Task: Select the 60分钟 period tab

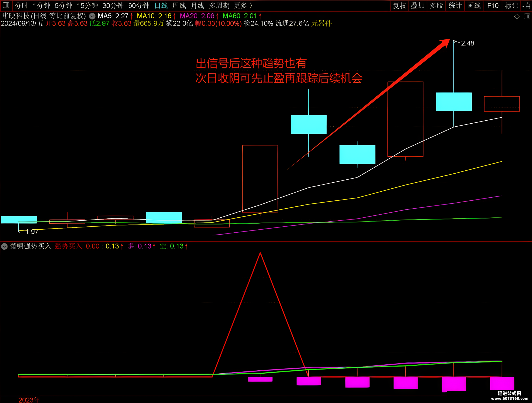Action: click(139, 6)
